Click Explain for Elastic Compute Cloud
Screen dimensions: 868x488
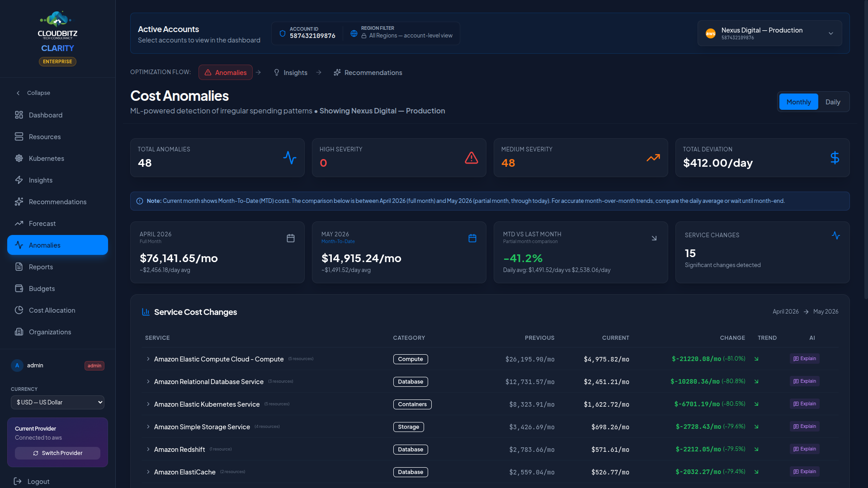point(804,359)
